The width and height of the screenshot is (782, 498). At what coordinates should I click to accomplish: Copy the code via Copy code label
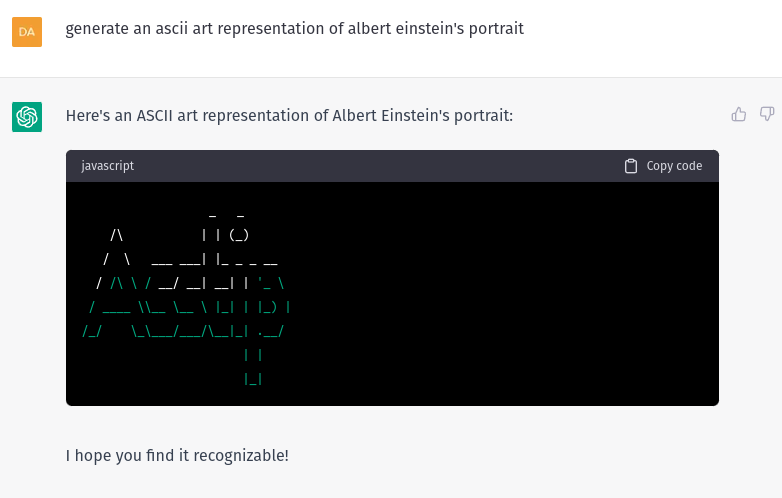(674, 166)
